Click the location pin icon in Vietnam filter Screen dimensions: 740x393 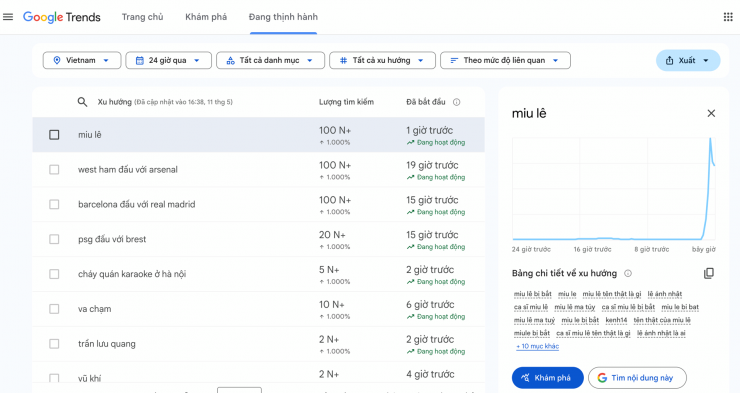57,60
